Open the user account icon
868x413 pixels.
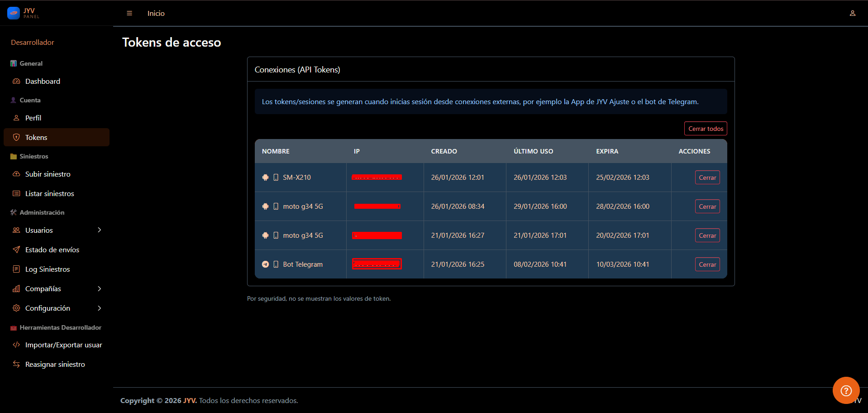click(x=852, y=14)
